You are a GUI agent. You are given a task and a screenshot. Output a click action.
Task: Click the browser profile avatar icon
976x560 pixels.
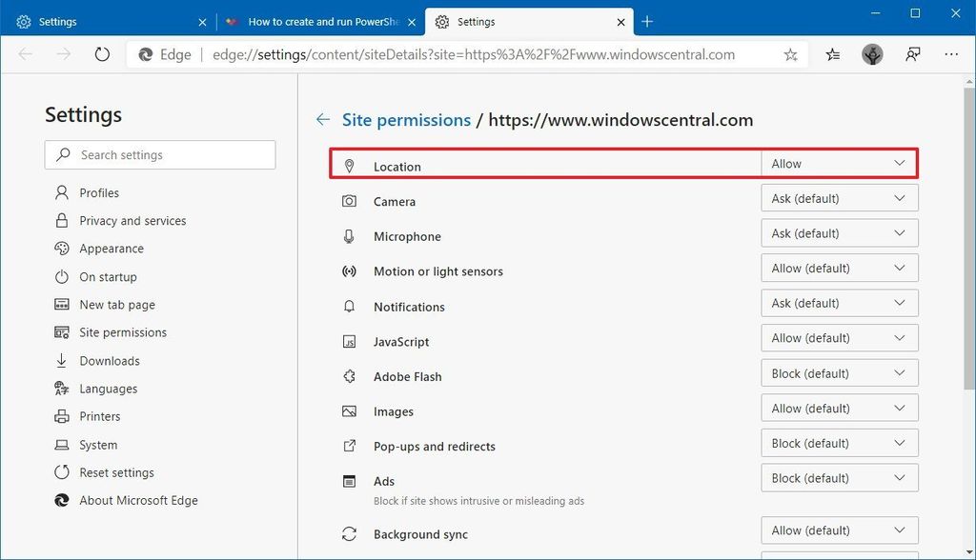[x=872, y=54]
